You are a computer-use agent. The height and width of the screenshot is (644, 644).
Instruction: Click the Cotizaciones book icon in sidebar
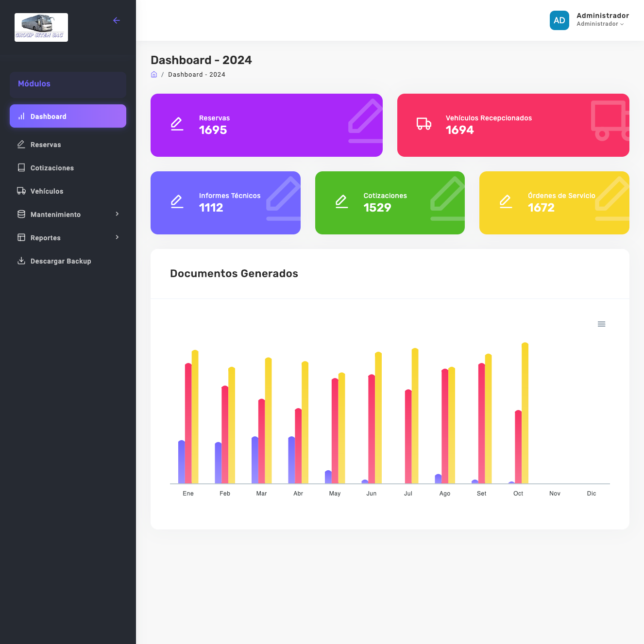21,167
